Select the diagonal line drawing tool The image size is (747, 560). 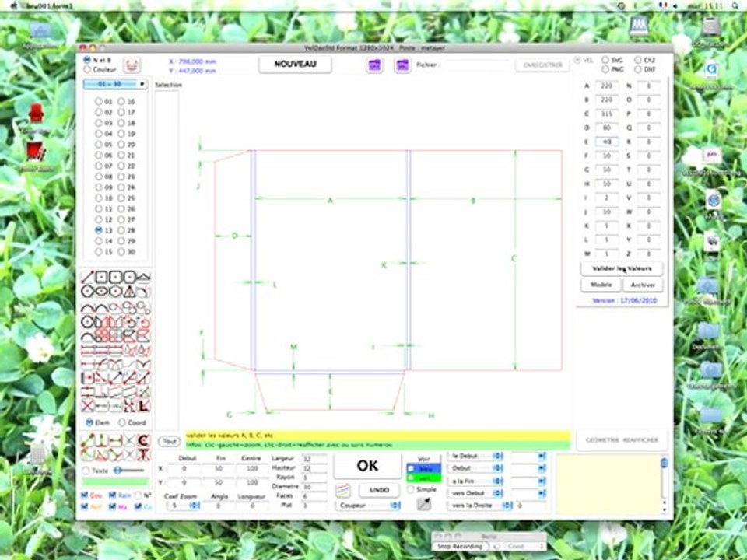click(x=87, y=277)
